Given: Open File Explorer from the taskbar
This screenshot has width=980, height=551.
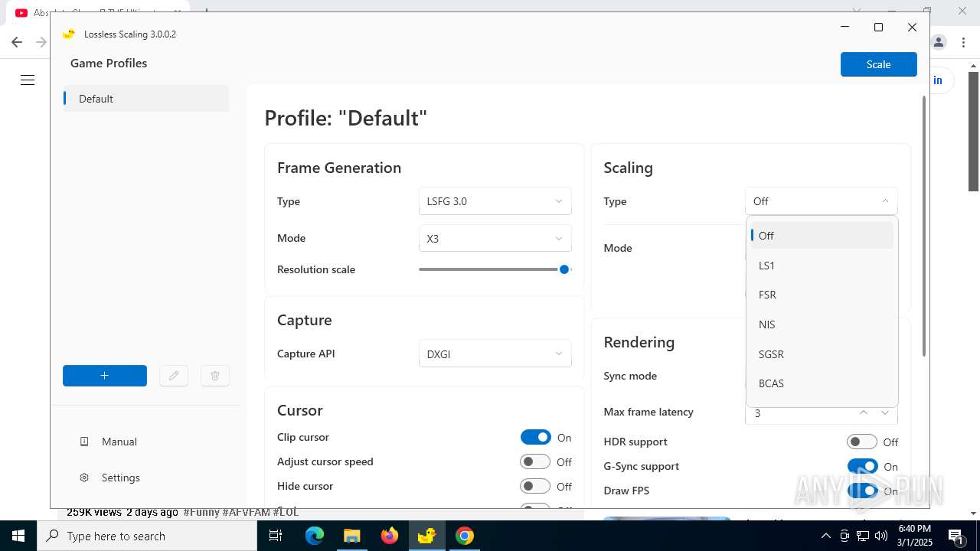Looking at the screenshot, I should 351,536.
